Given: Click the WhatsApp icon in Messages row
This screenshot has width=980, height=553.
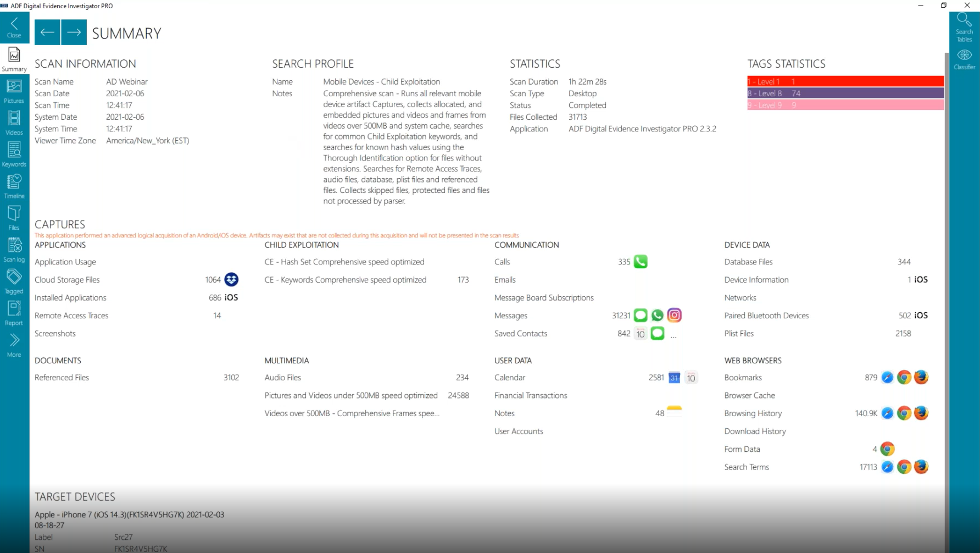Looking at the screenshot, I should coord(658,316).
